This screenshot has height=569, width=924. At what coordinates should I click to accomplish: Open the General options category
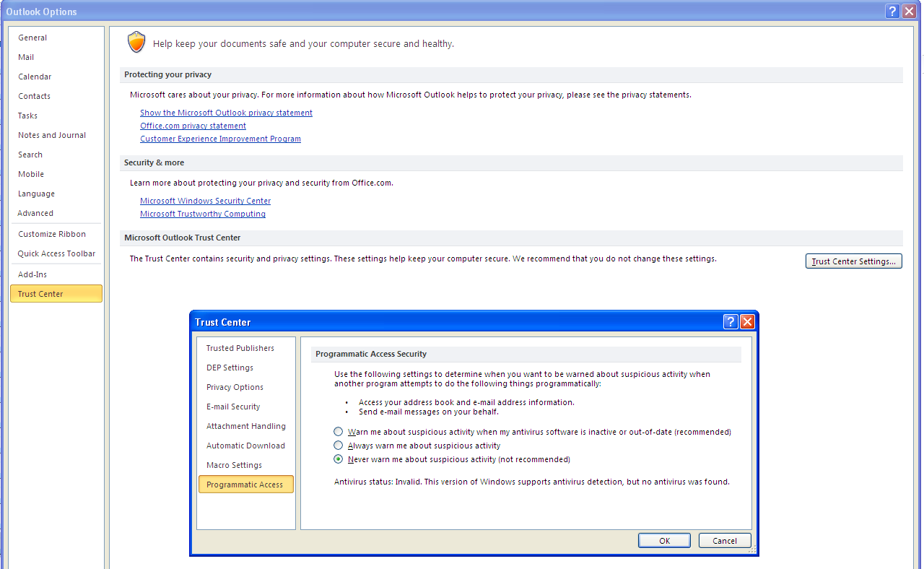click(56, 38)
